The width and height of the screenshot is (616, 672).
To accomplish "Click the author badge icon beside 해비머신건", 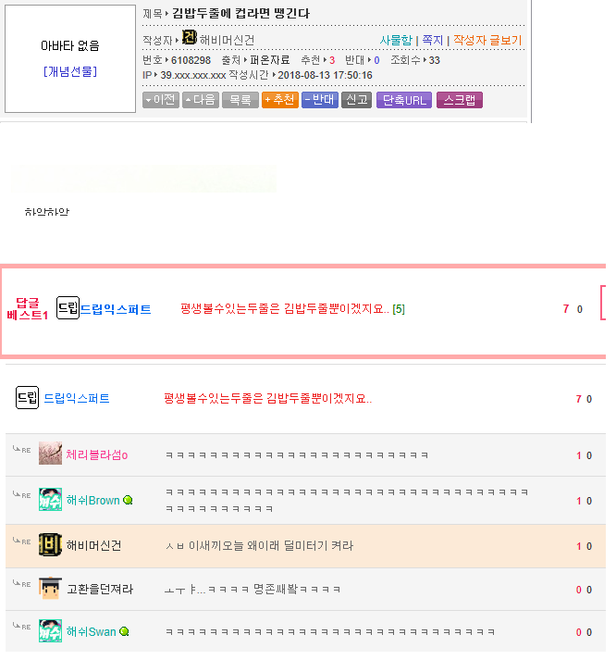I will [190, 38].
